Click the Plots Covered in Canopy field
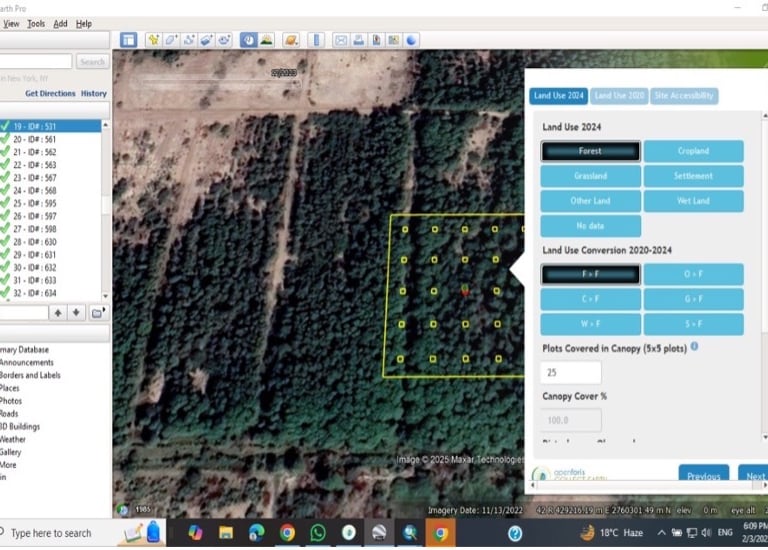Screen dimensions: 768x550 click(571, 373)
